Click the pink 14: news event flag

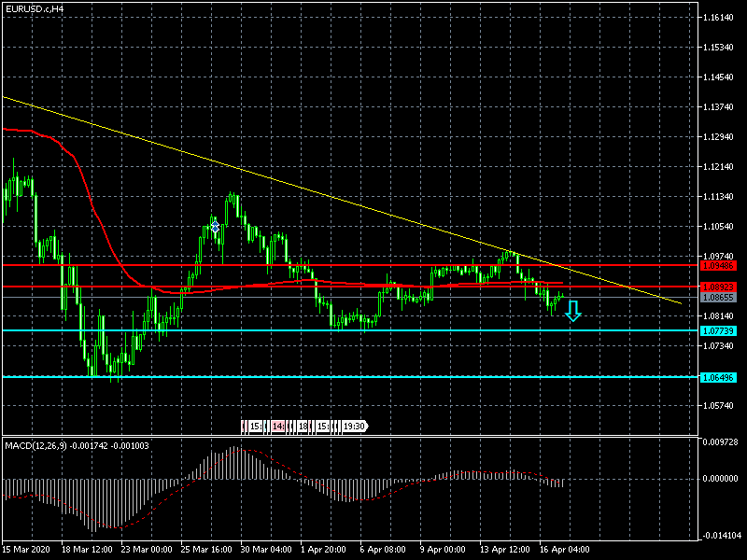pos(278,426)
